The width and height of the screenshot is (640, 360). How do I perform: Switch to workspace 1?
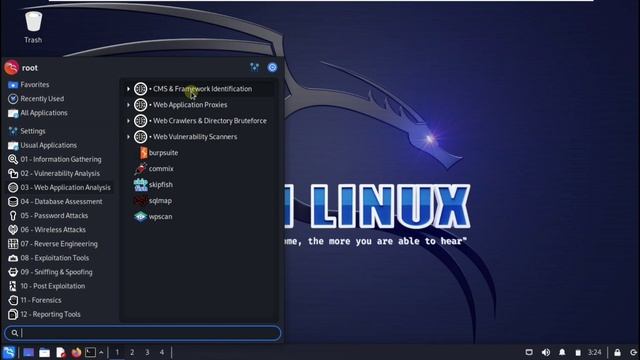pos(117,352)
